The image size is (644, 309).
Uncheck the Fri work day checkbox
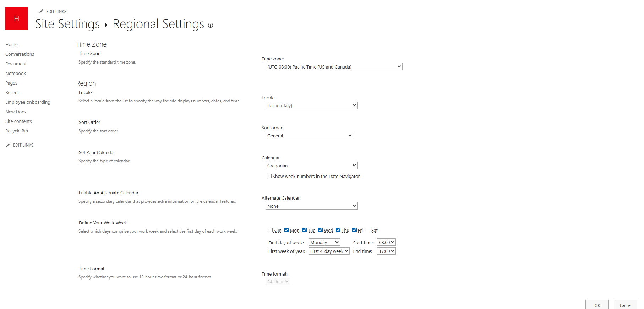pyautogui.click(x=354, y=230)
